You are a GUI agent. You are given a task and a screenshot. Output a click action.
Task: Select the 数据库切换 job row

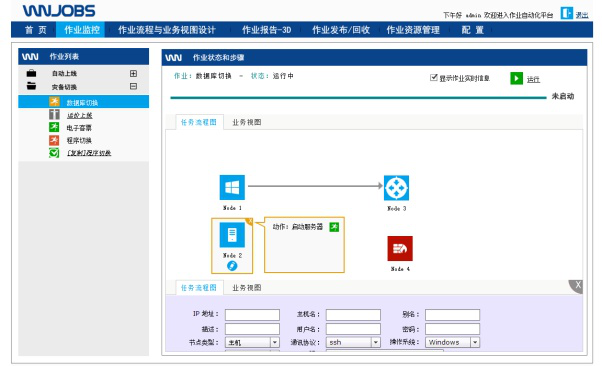coord(83,102)
